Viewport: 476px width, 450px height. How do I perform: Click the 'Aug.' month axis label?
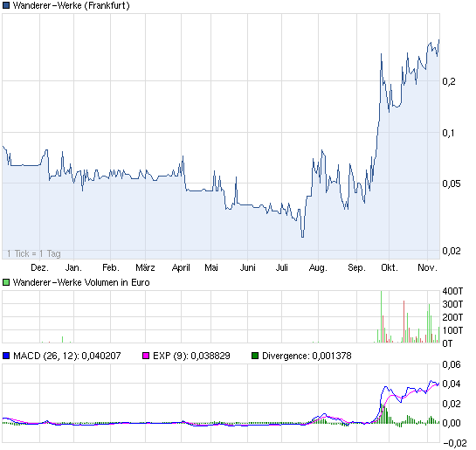coord(318,267)
